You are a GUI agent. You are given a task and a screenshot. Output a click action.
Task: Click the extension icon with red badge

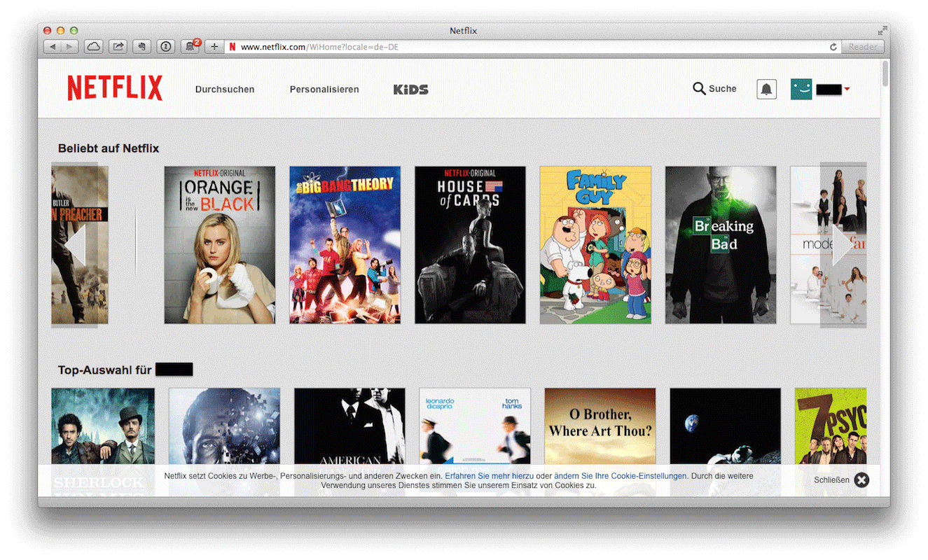coord(190,47)
